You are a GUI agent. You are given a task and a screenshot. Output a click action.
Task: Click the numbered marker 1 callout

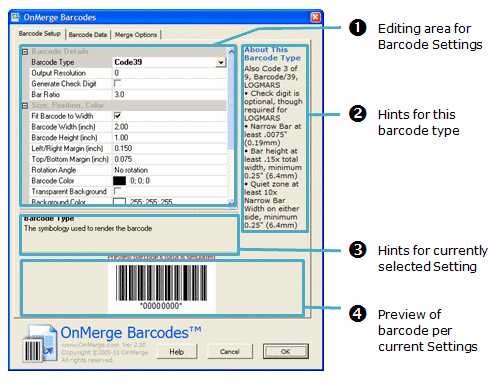[357, 28]
